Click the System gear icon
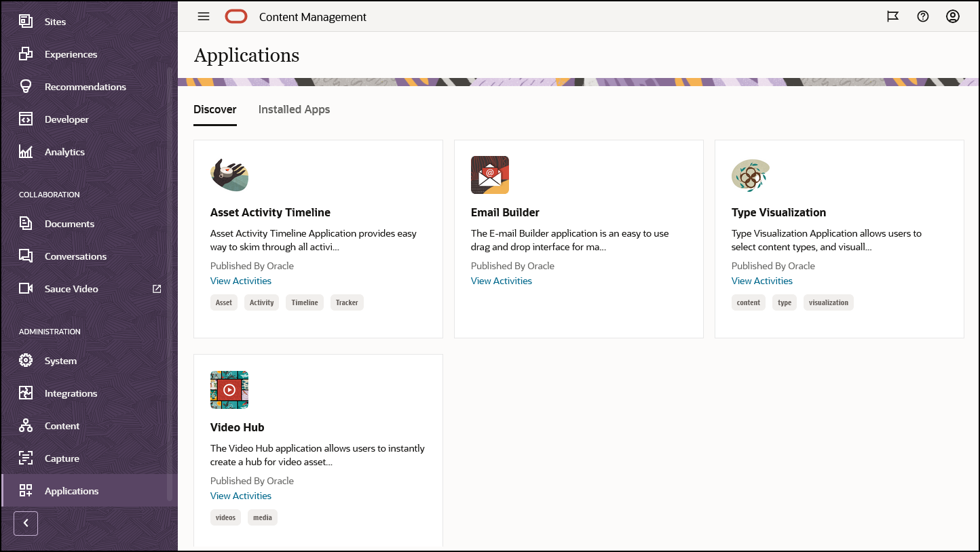This screenshot has width=980, height=552. tap(26, 360)
